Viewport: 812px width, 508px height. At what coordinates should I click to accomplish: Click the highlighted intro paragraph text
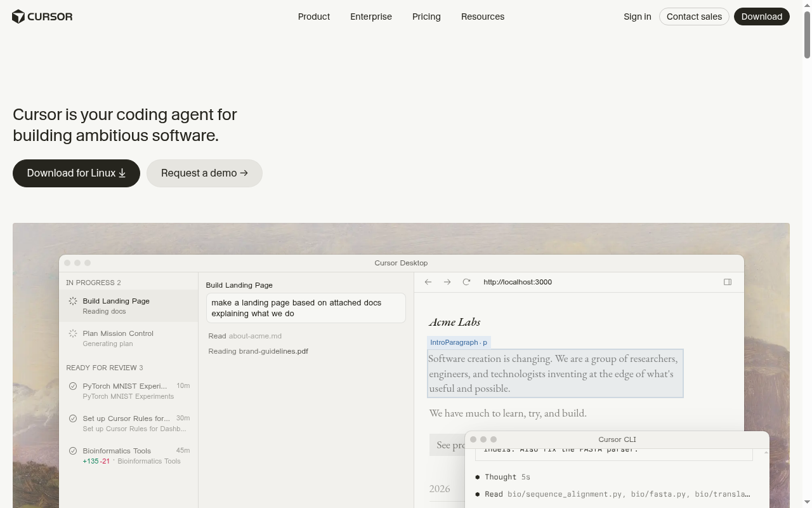555,373
